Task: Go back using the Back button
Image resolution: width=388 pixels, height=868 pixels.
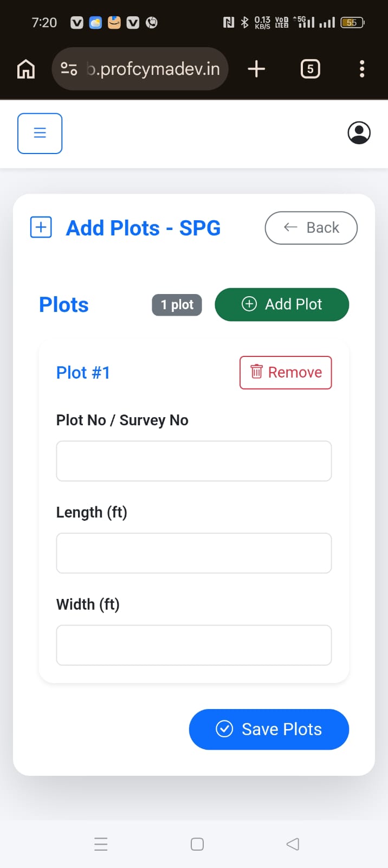Action: 311,228
